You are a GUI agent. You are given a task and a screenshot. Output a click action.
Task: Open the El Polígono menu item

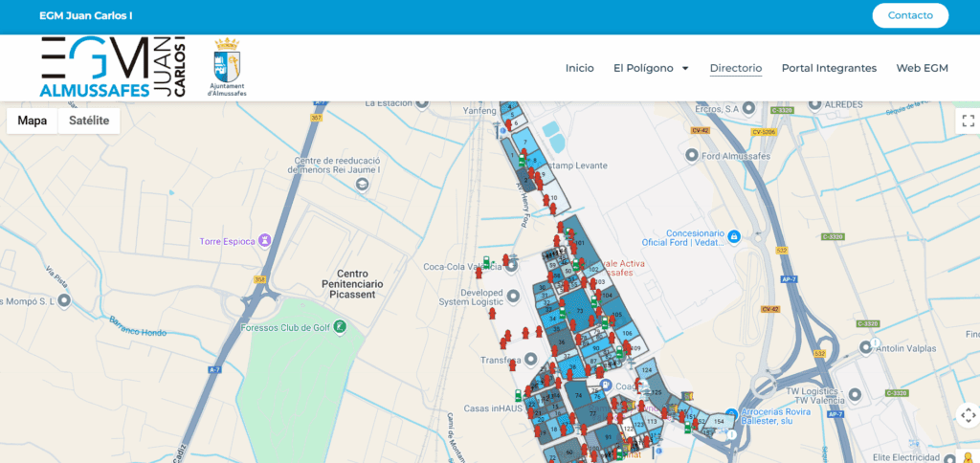click(643, 68)
